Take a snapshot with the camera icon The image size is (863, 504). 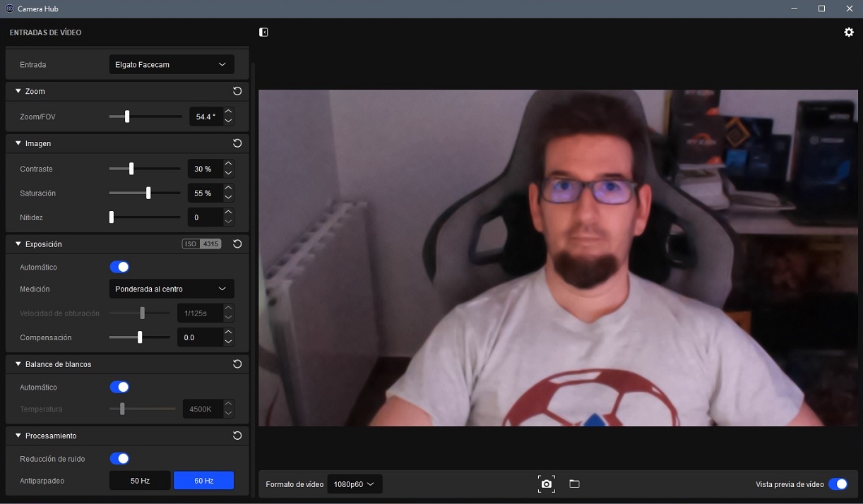pos(546,484)
